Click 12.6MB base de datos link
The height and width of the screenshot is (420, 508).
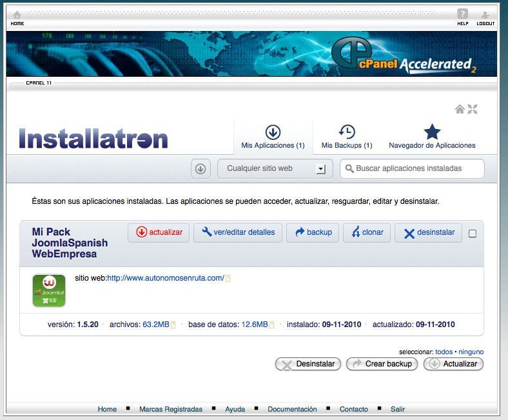click(x=255, y=325)
